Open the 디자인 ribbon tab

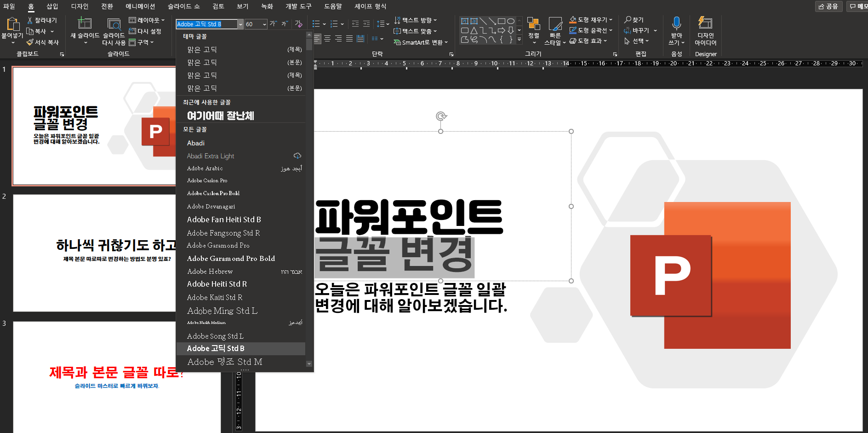tap(80, 6)
